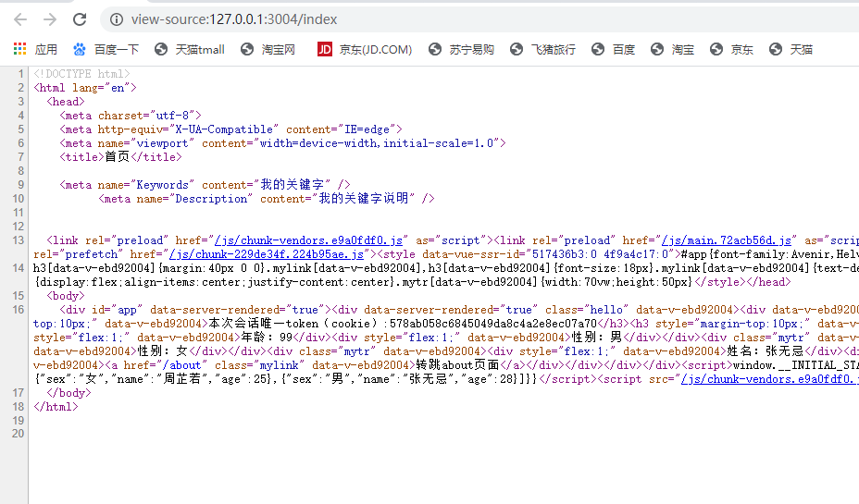Click the <title>首页</title> line
This screenshot has height=504, width=859.
pyautogui.click(x=120, y=157)
